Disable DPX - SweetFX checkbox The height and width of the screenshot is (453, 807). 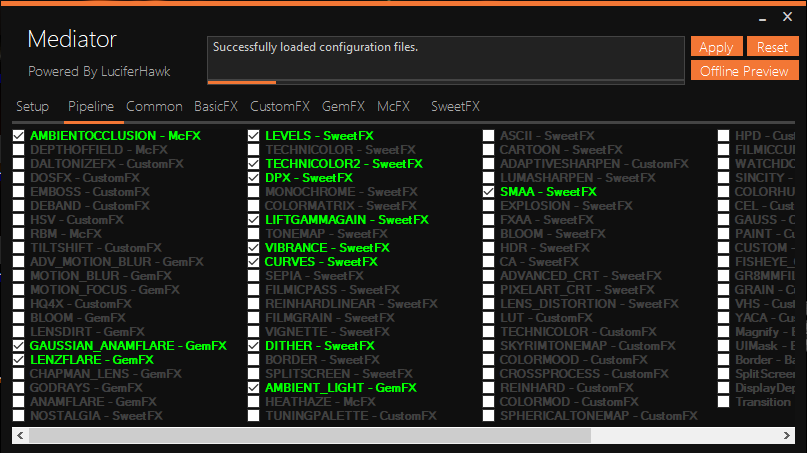tap(253, 178)
